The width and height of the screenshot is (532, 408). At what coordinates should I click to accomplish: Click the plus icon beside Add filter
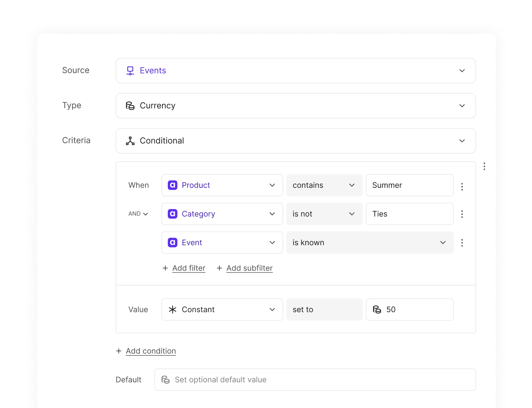pos(165,268)
